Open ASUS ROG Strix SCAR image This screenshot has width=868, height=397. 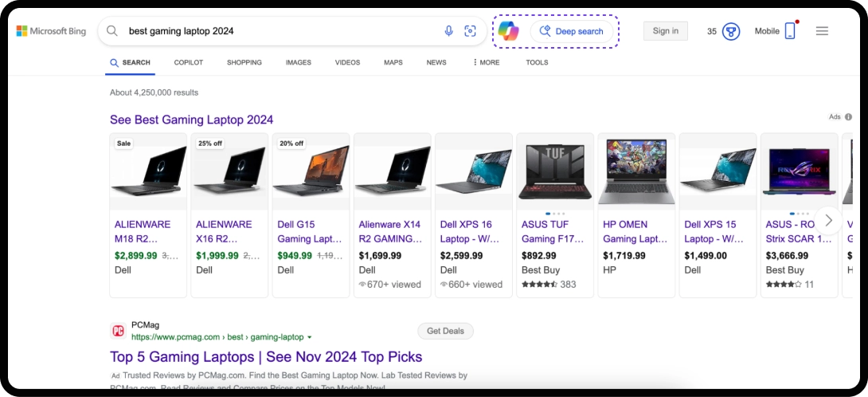tap(800, 171)
